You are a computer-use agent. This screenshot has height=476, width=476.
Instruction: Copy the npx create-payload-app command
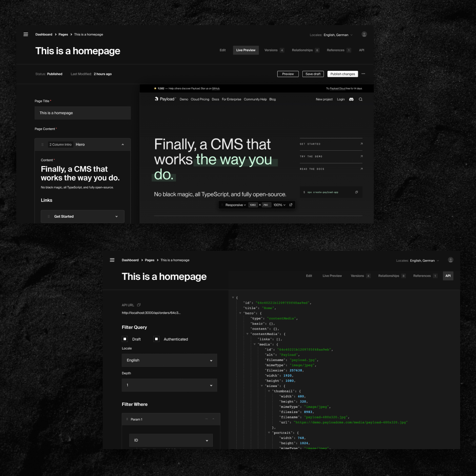pyautogui.click(x=357, y=192)
